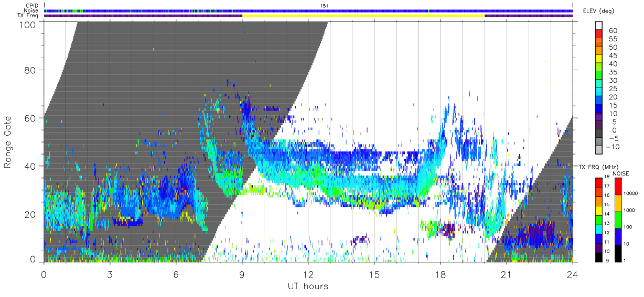Click the black swatch in TX FRQ bar

pos(599,257)
